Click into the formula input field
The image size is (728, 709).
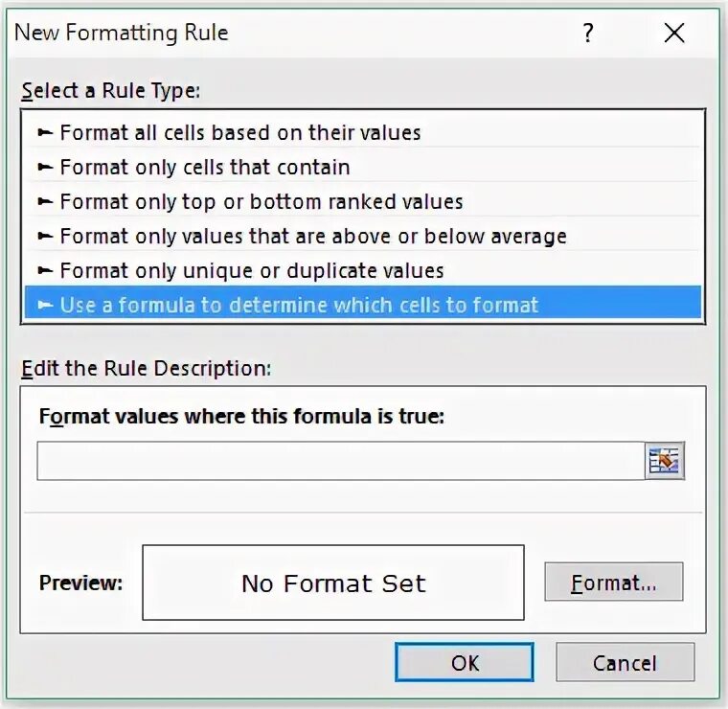(341, 461)
